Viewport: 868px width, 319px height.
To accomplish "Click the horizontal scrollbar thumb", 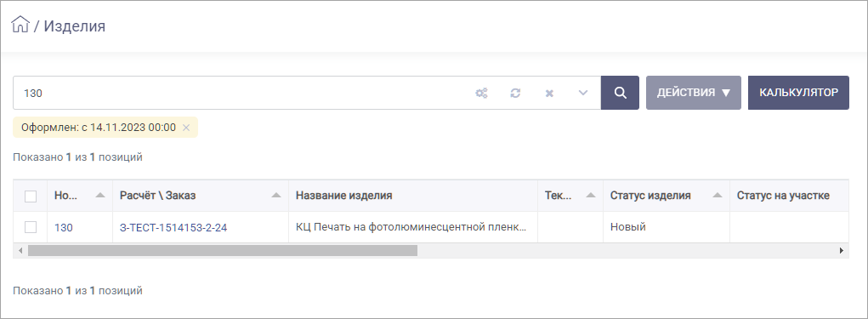I will click(223, 250).
